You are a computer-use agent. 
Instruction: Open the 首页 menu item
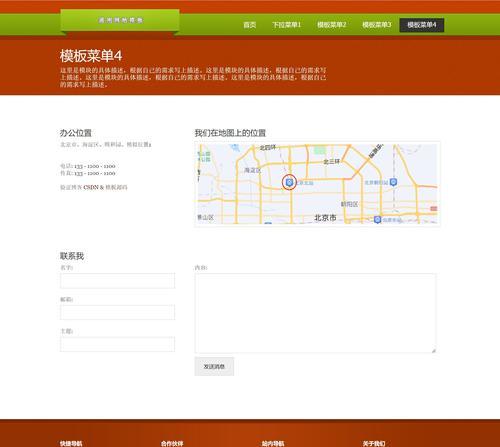tap(250, 25)
